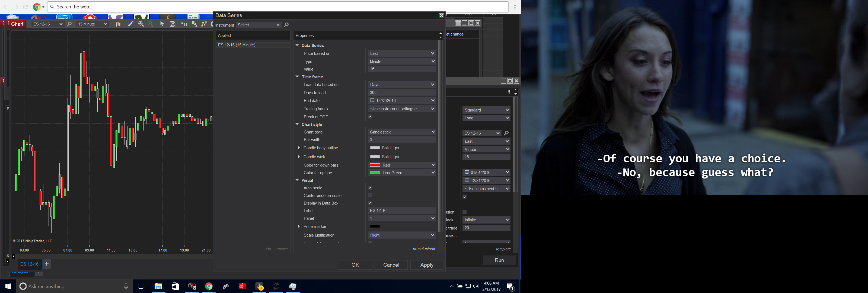Open the 15 Minute interval dropdown in chart toolbar
The height and width of the screenshot is (293, 868).
click(92, 24)
